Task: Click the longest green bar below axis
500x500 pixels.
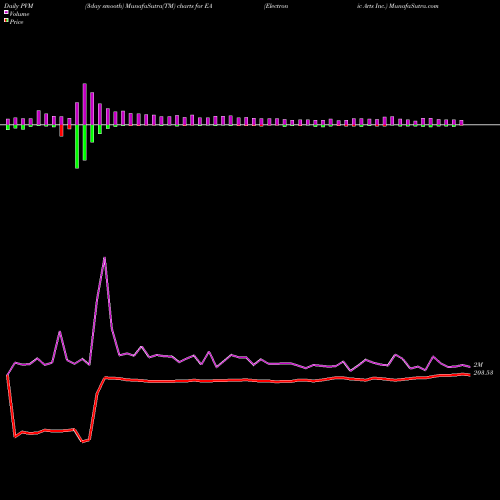Action: (77, 147)
